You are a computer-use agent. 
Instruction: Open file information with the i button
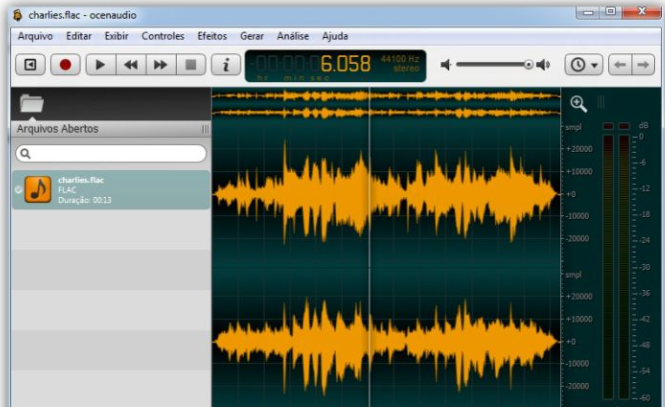point(226,65)
